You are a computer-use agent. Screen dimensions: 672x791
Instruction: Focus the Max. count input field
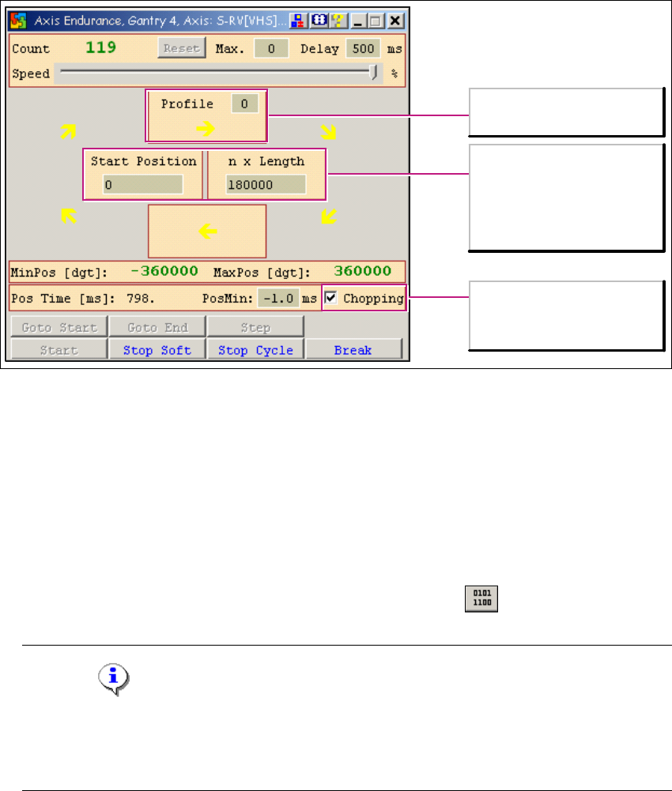tap(271, 48)
